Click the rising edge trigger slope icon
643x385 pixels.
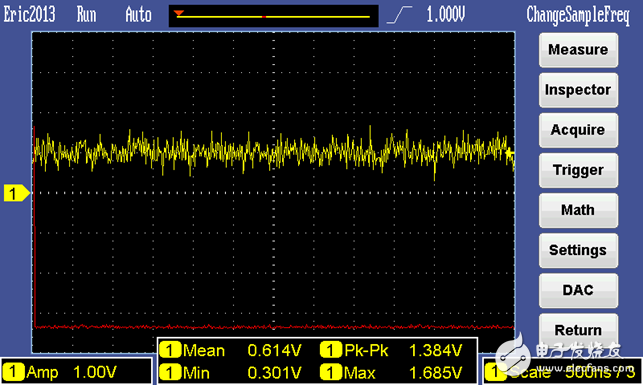pyautogui.click(x=399, y=15)
